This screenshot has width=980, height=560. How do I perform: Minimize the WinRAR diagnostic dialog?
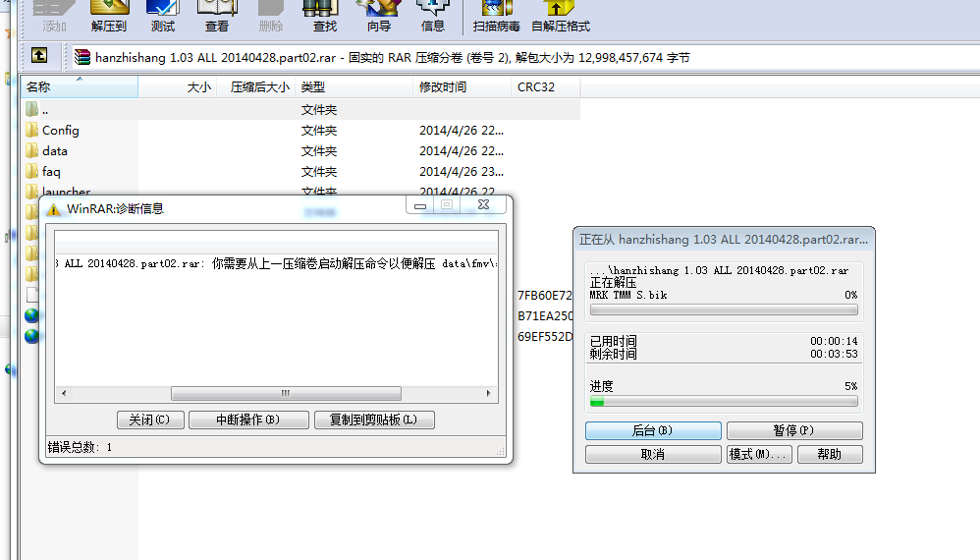[x=420, y=205]
